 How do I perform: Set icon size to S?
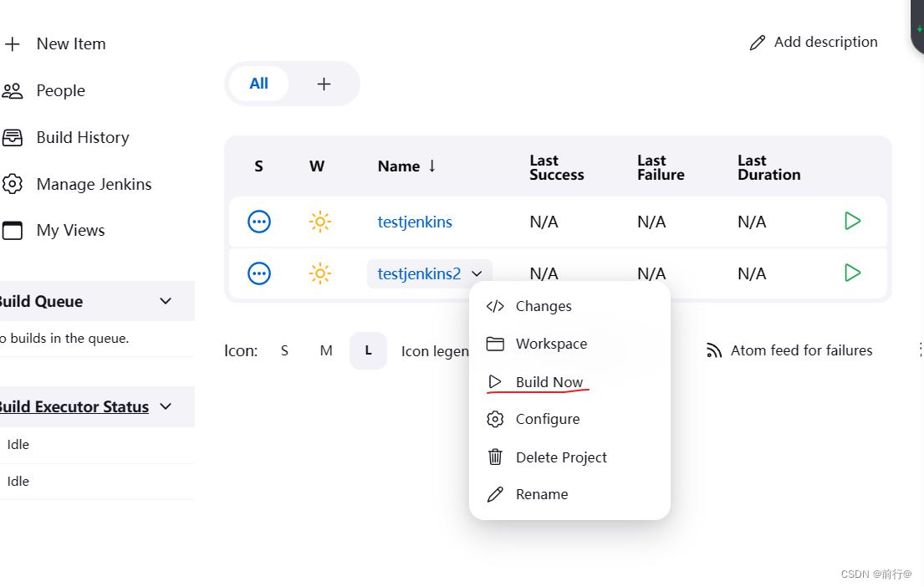click(284, 350)
